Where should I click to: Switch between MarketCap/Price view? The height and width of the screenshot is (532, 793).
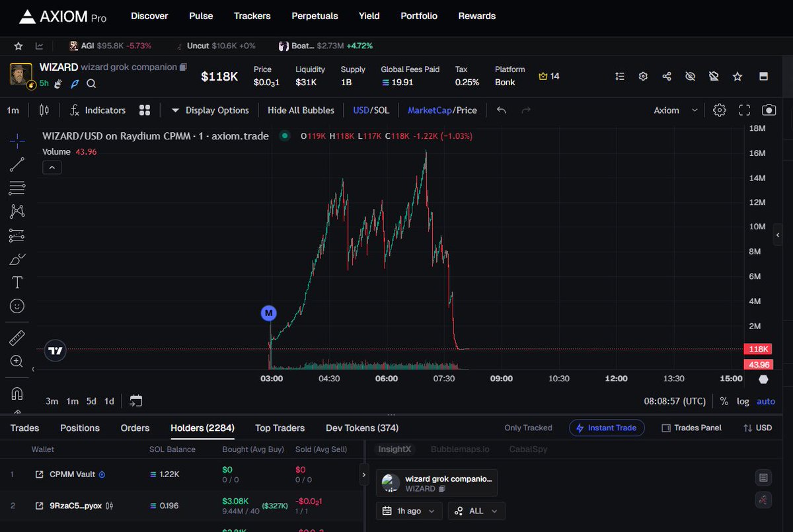[x=442, y=110]
